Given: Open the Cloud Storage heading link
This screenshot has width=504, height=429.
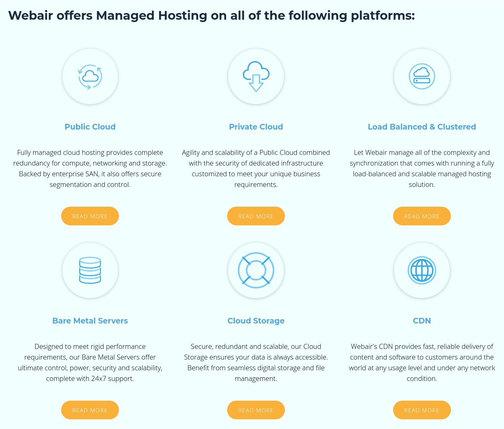Looking at the screenshot, I should [x=256, y=321].
